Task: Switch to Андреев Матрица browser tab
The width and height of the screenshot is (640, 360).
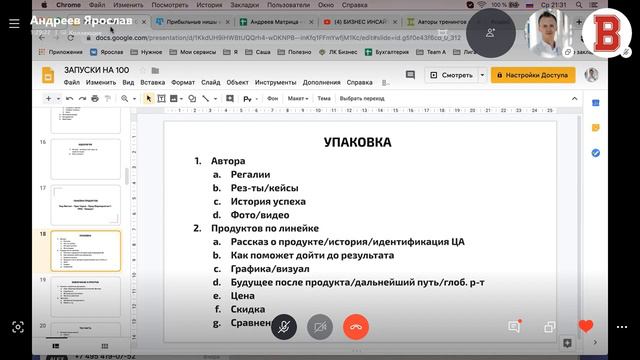Action: tap(276, 22)
